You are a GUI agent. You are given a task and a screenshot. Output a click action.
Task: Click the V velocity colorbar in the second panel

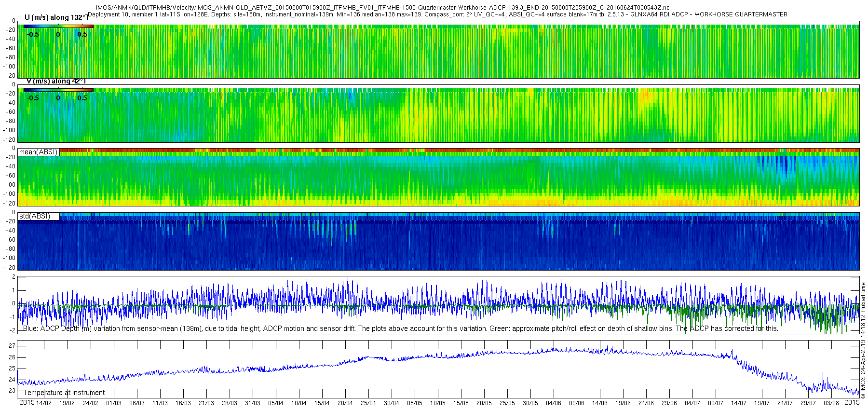click(x=58, y=90)
